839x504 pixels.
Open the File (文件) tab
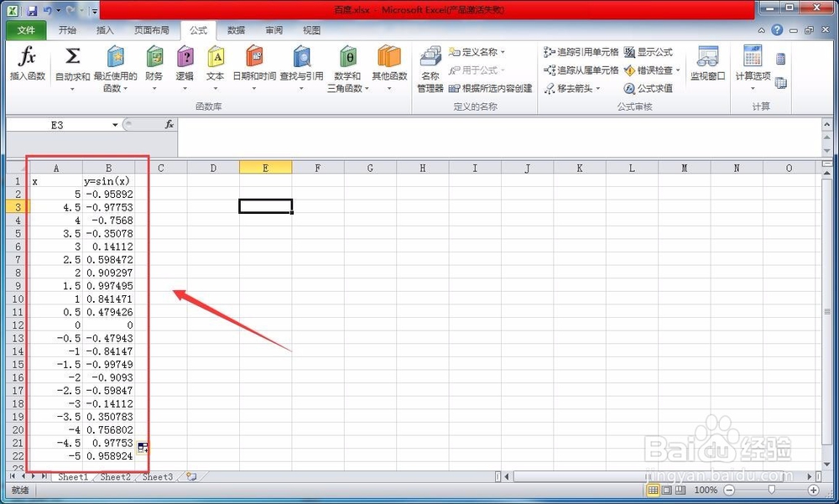pos(26,30)
